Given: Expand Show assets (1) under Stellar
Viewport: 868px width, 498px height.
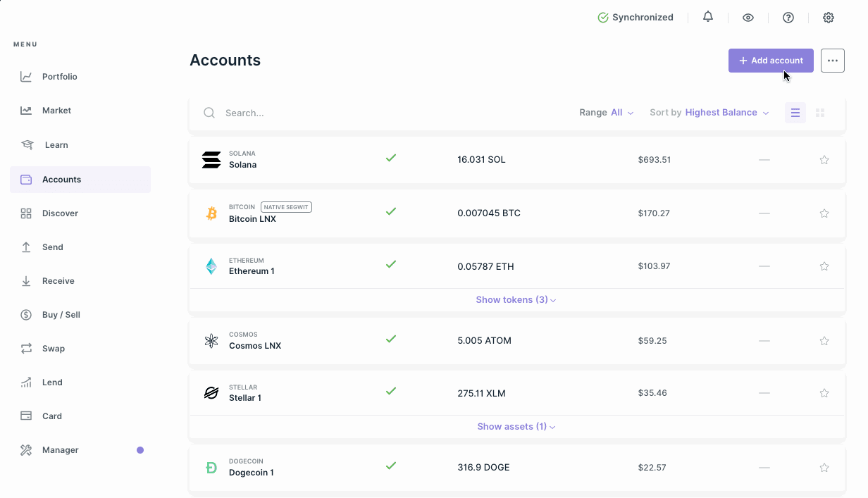Looking at the screenshot, I should click(x=516, y=427).
